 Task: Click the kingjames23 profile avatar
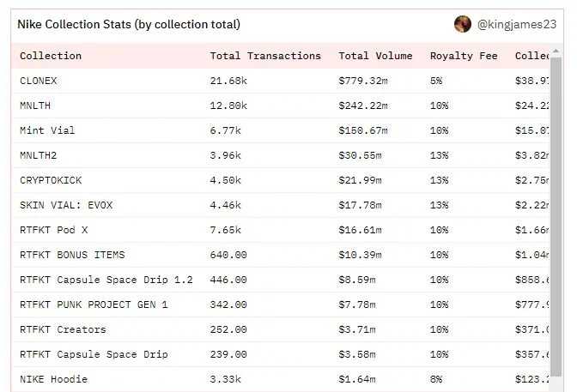463,24
